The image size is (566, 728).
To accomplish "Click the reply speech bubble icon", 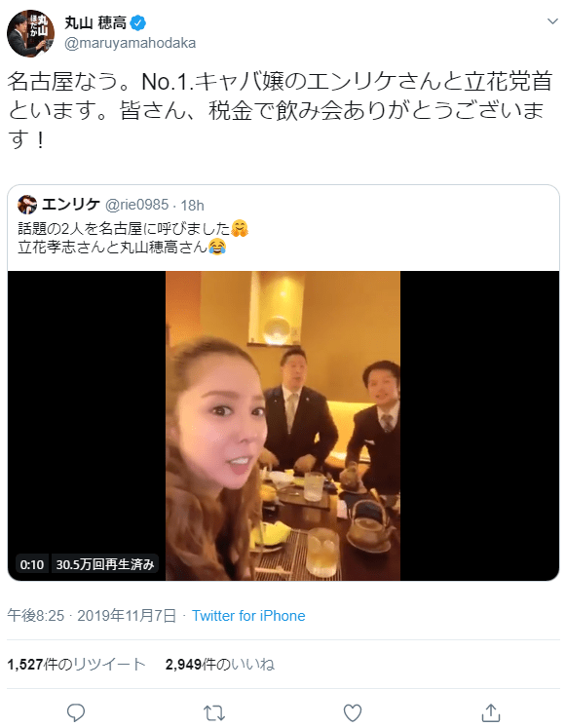I will (x=76, y=712).
